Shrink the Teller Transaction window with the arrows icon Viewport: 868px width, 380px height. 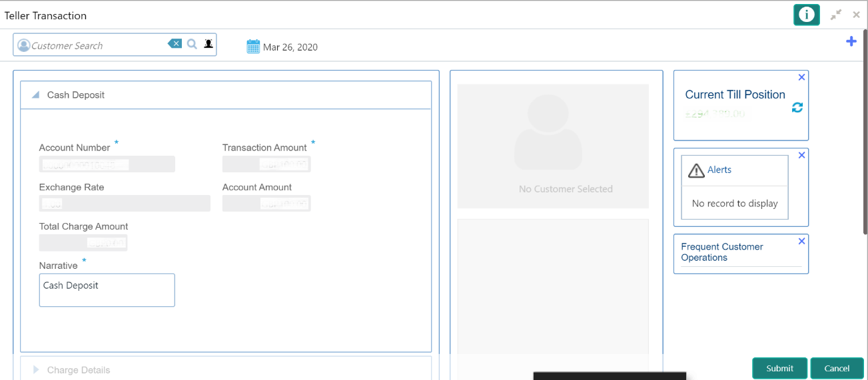pos(836,15)
